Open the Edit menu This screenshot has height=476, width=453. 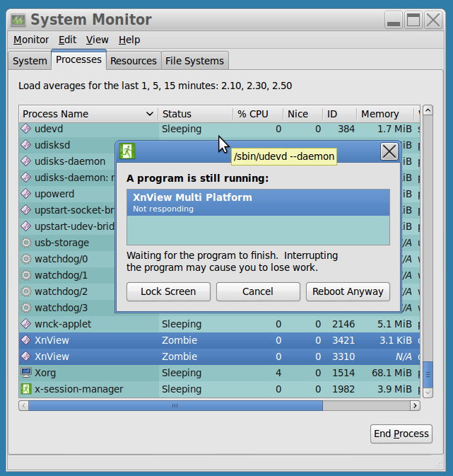[67, 40]
